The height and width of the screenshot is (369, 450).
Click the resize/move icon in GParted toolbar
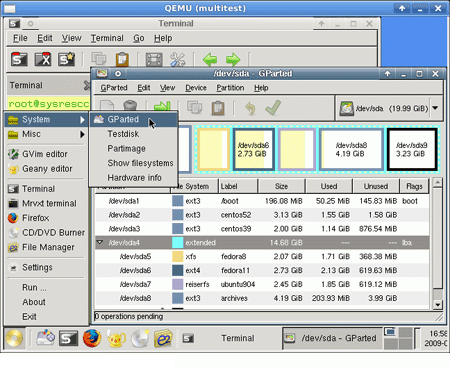(x=162, y=106)
